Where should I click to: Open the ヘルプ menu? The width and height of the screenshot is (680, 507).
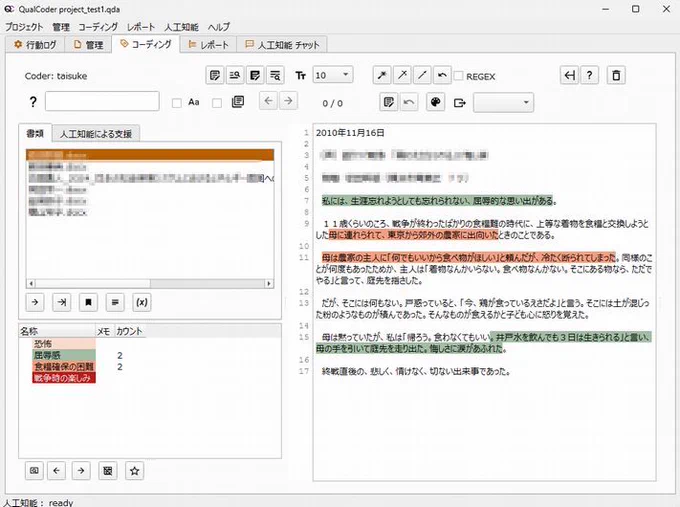[x=219, y=27]
